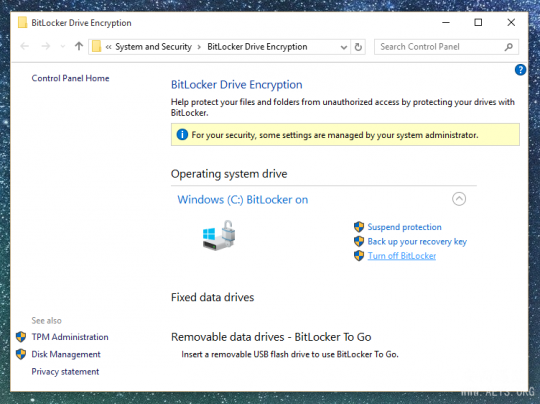Screen dimensions: 540x404
Task: Click the search magnifier icon
Action: pyautogui.click(x=509, y=47)
